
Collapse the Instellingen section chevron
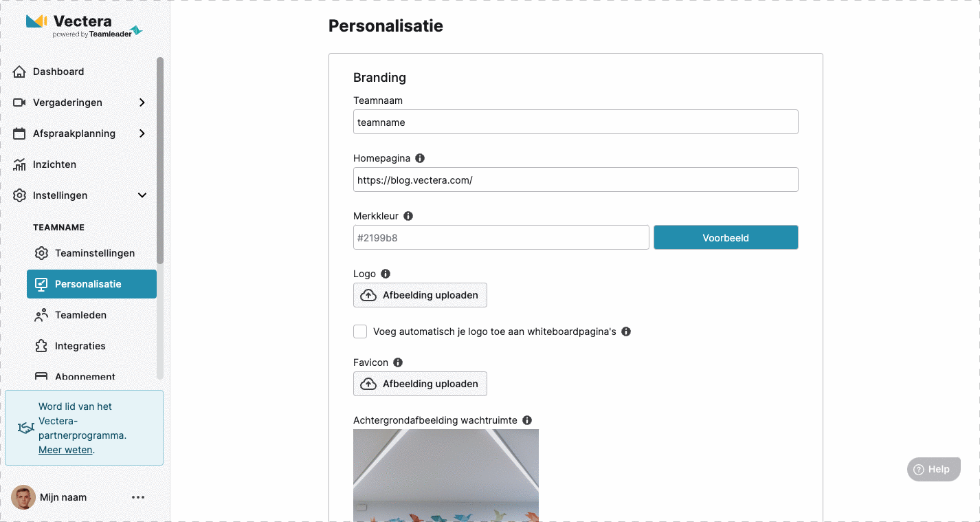142,195
